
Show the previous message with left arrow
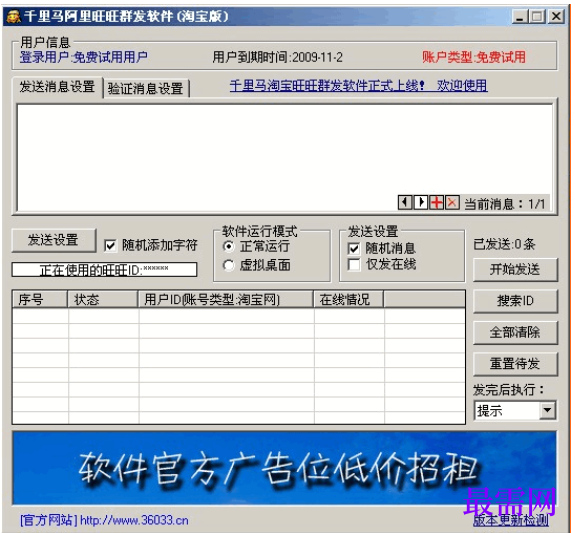pyautogui.click(x=405, y=202)
